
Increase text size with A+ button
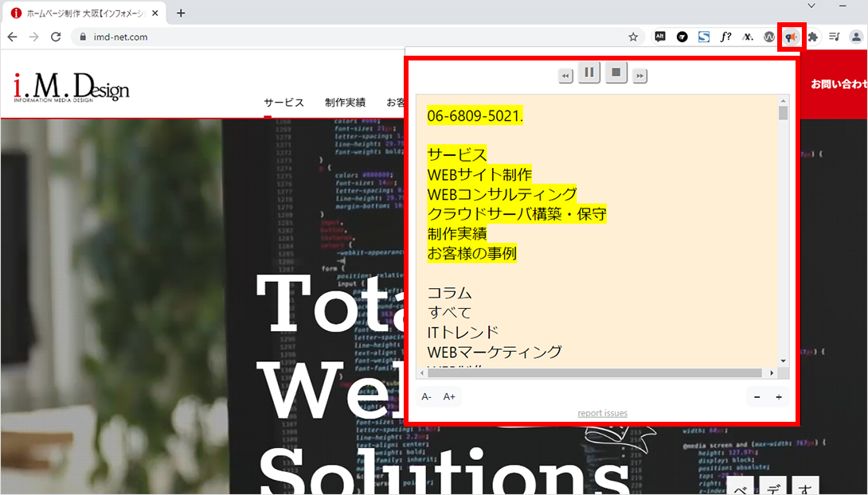[449, 396]
